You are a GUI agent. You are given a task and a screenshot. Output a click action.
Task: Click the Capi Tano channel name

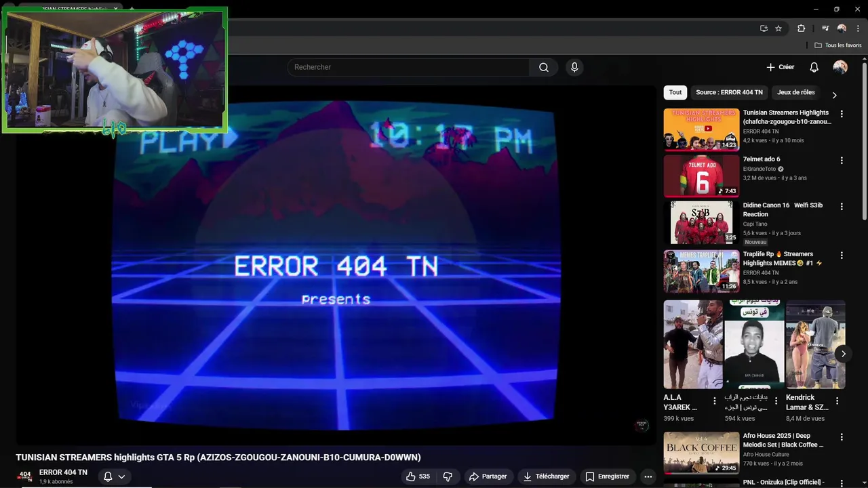pos(755,224)
